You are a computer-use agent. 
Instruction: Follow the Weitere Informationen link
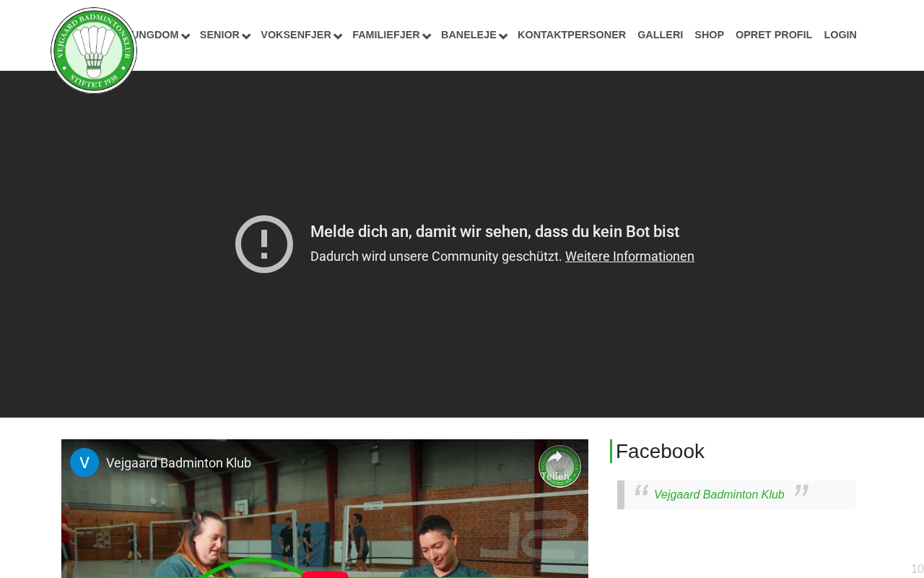pos(629,256)
